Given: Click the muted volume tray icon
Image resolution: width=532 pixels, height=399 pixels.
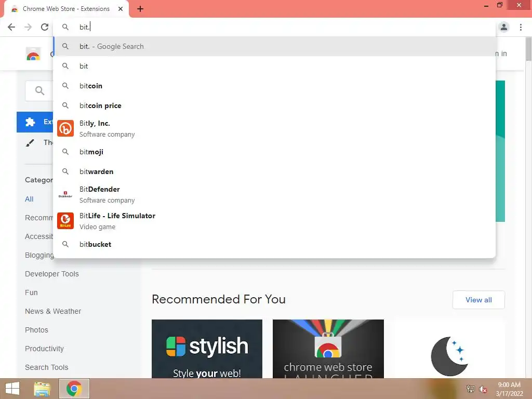Looking at the screenshot, I should 483,389.
